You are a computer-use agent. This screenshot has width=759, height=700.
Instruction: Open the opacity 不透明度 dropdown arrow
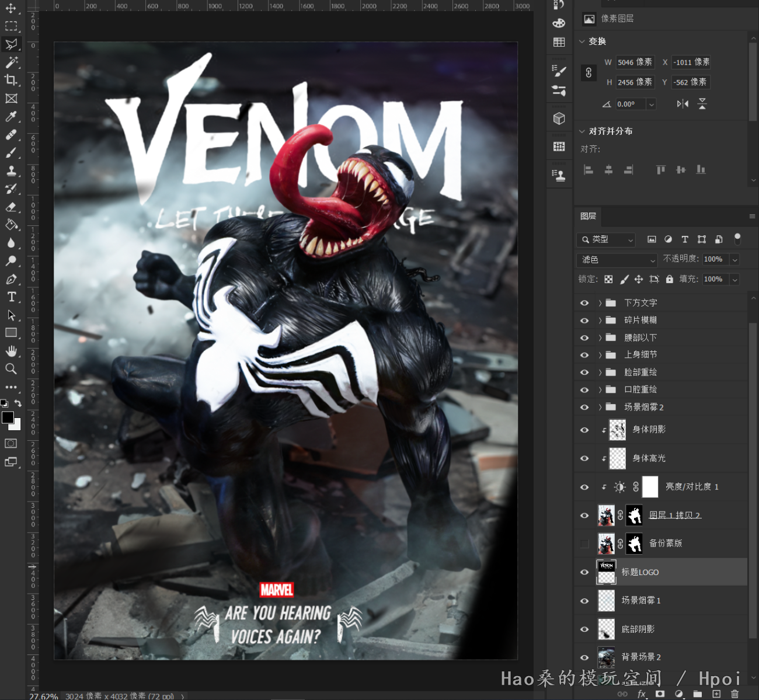(x=735, y=260)
